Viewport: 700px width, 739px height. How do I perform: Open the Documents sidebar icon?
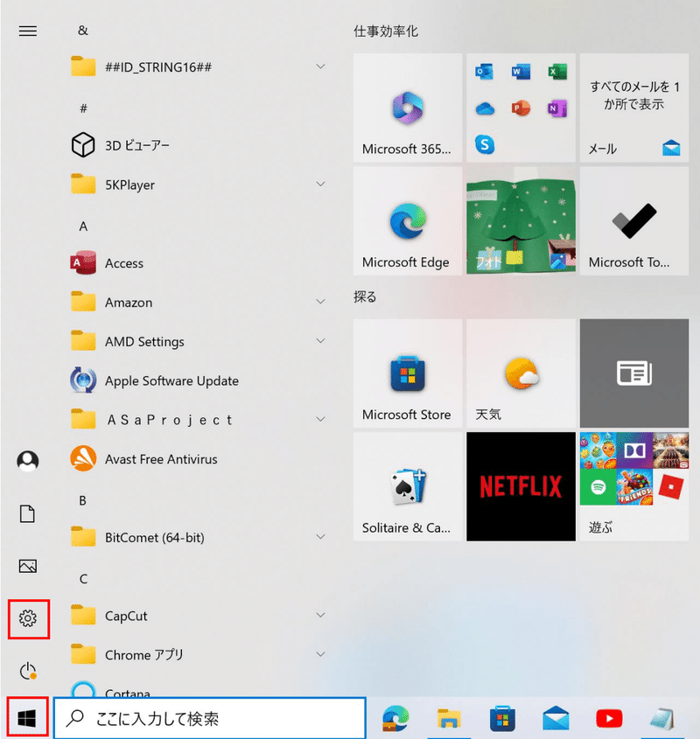tap(27, 513)
